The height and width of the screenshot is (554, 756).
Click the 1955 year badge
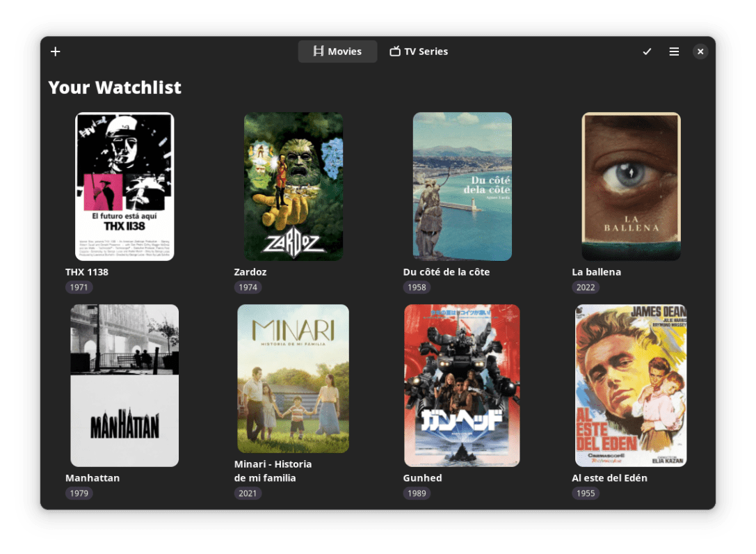586,493
